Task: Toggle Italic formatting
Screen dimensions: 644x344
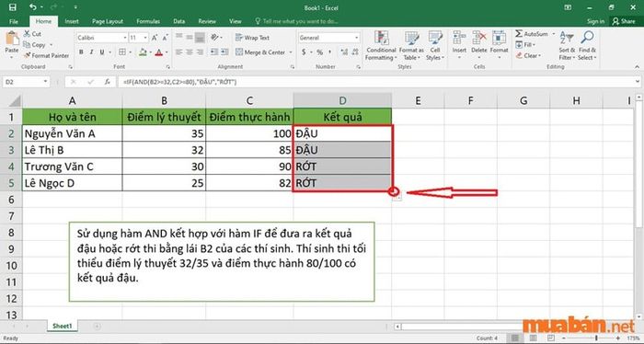Action: point(92,52)
